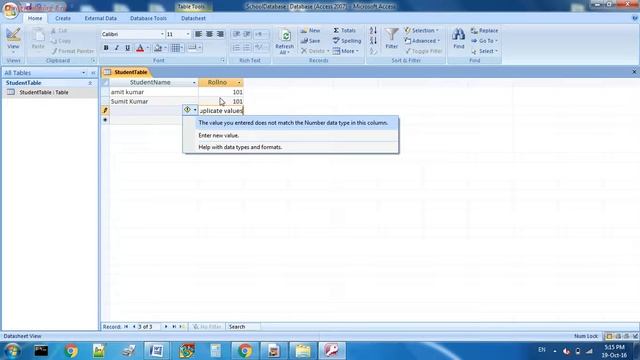Align text right
640x360 pixels.
pyautogui.click(x=220, y=34)
